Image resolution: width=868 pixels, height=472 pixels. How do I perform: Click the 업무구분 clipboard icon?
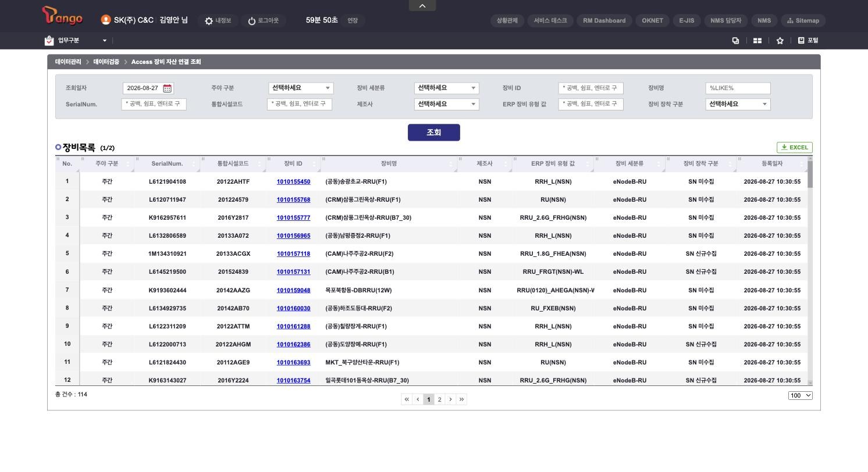tap(49, 40)
